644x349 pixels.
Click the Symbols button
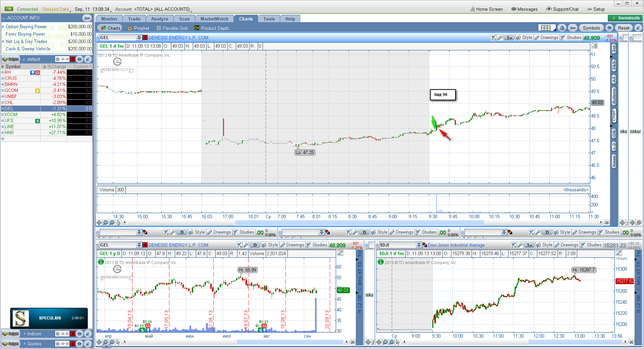coord(591,28)
